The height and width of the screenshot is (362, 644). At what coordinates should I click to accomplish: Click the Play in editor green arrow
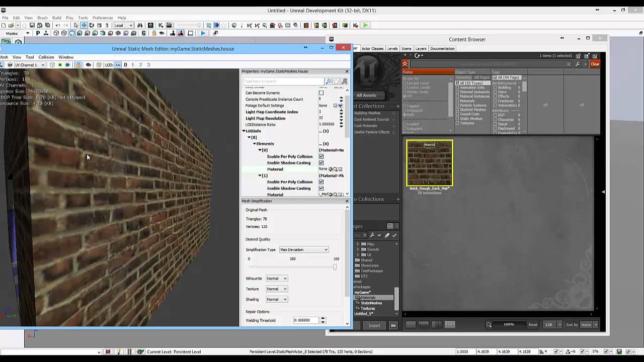tap(365, 25)
